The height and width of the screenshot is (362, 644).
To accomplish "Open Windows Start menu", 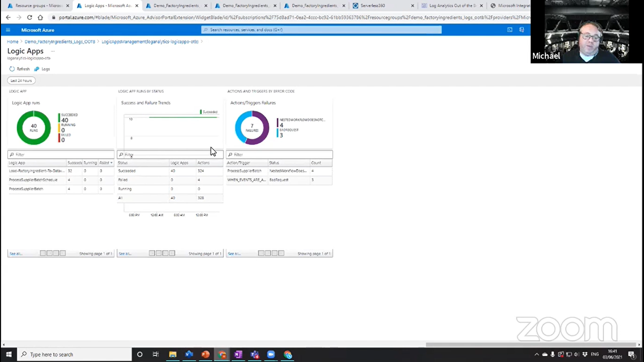I will [x=8, y=354].
